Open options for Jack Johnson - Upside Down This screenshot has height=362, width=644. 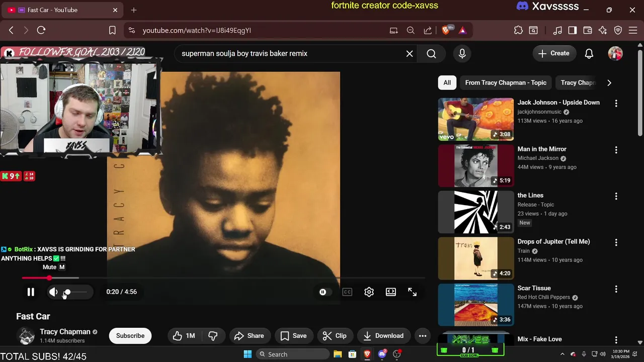pos(616,103)
